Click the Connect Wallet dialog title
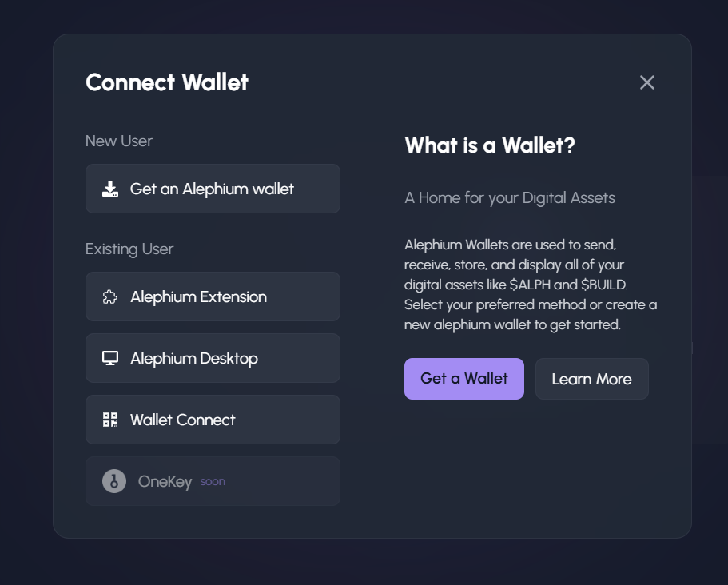 [x=167, y=82]
